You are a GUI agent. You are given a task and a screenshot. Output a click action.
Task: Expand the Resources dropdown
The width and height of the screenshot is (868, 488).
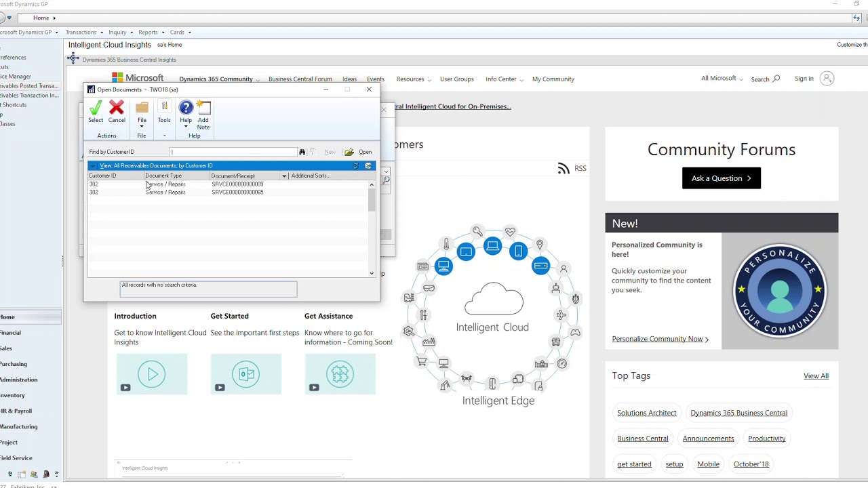413,79
